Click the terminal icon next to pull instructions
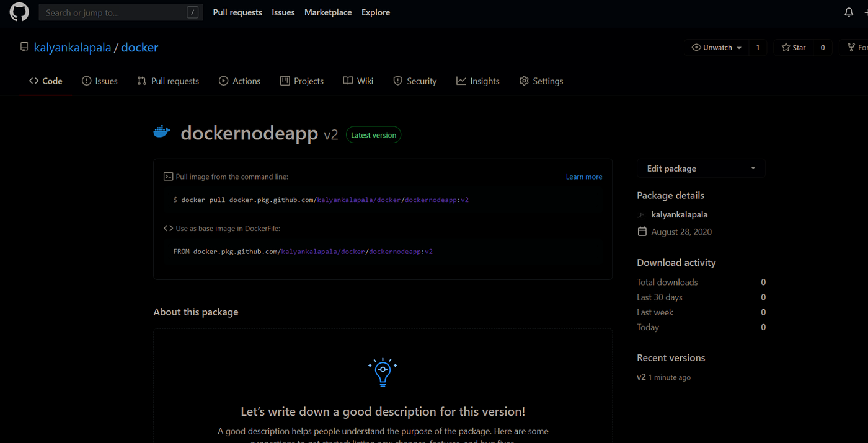 tap(168, 177)
